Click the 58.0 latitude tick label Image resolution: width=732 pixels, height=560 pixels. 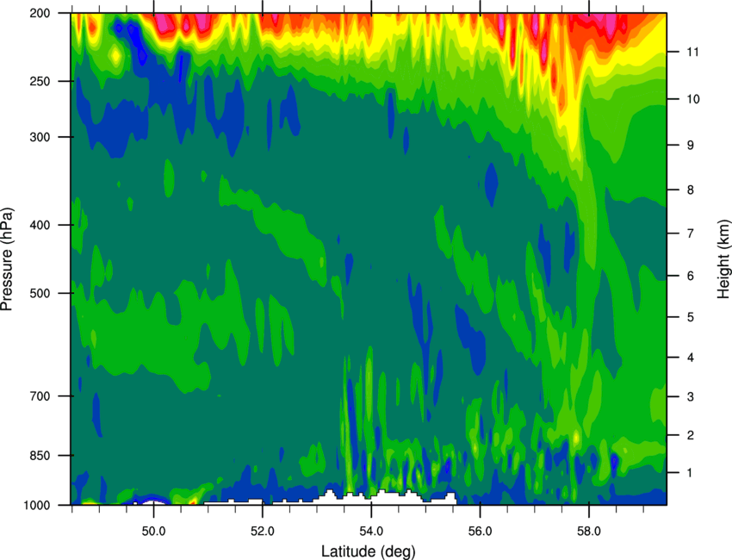coord(589,532)
